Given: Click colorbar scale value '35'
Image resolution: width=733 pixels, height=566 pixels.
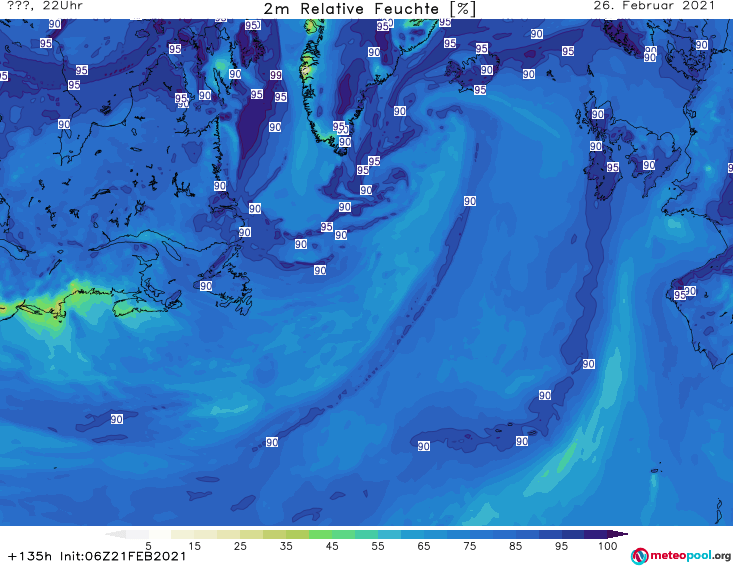Looking at the screenshot, I should tap(286, 546).
